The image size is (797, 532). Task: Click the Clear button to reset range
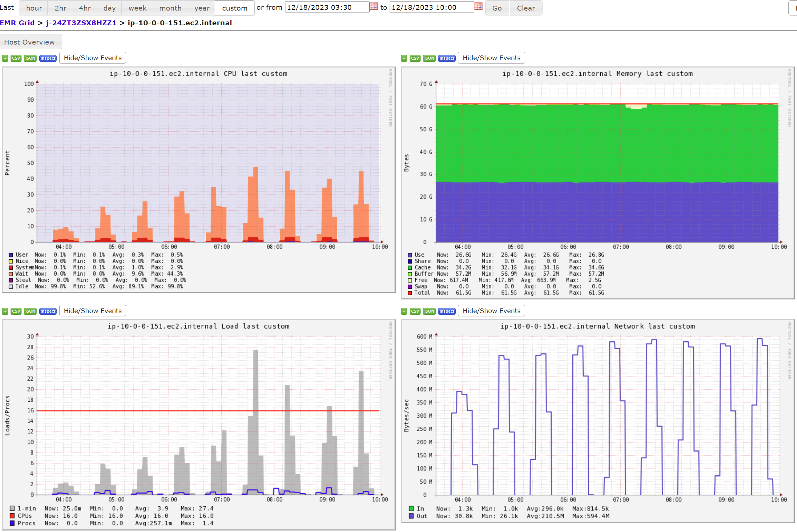click(526, 8)
